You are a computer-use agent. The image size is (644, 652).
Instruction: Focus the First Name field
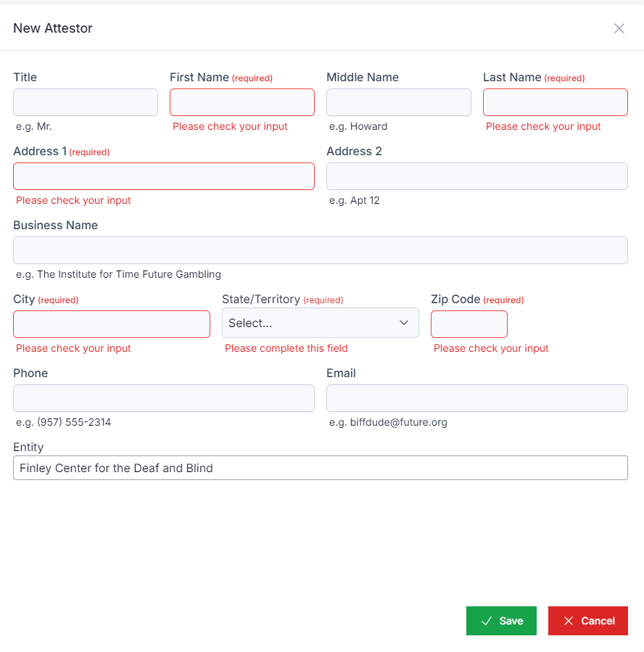point(241,102)
